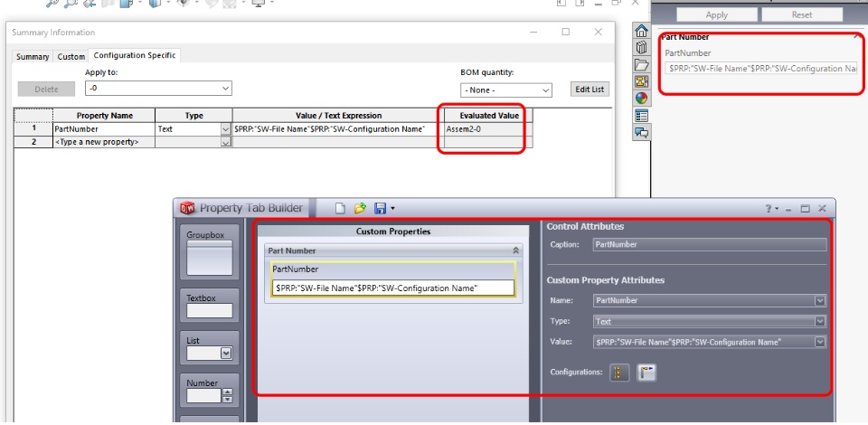The width and height of the screenshot is (868, 425).
Task: Create a new template in Property Tab Builder
Action: tap(341, 208)
